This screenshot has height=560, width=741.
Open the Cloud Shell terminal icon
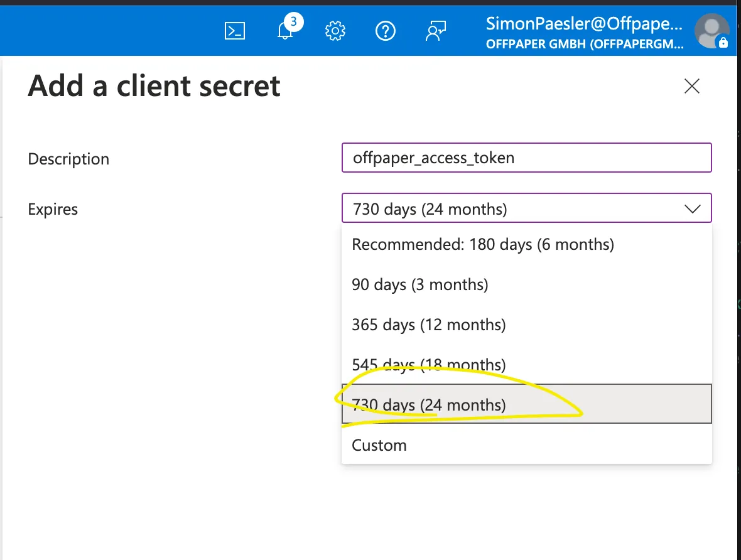[235, 31]
